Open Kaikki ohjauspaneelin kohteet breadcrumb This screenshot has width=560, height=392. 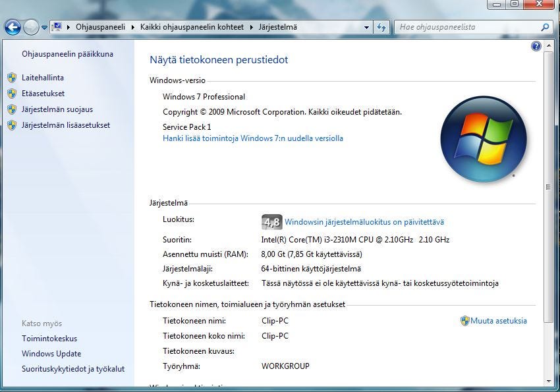(x=192, y=27)
